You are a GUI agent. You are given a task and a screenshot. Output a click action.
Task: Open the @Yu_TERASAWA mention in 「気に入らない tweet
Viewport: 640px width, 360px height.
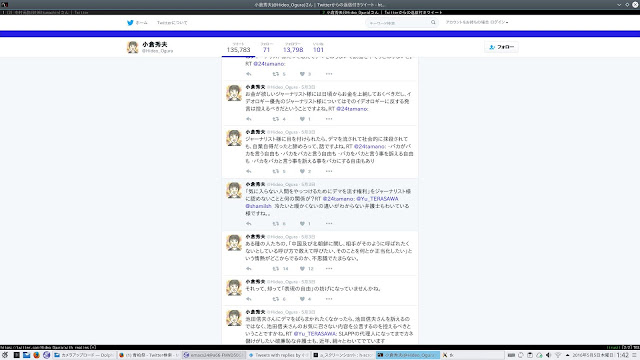377,199
